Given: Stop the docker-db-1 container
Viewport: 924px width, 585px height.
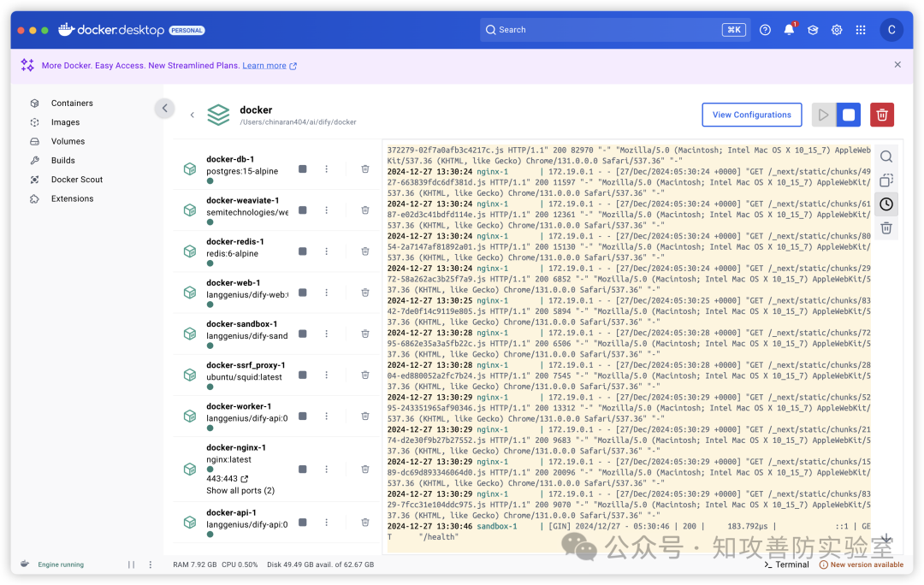Looking at the screenshot, I should 302,169.
